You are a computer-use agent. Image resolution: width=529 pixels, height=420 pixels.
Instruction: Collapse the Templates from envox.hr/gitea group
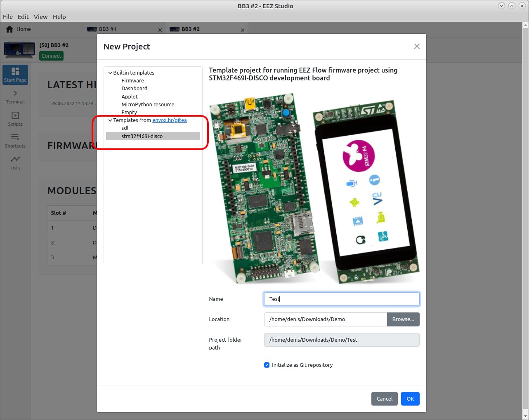coord(110,120)
